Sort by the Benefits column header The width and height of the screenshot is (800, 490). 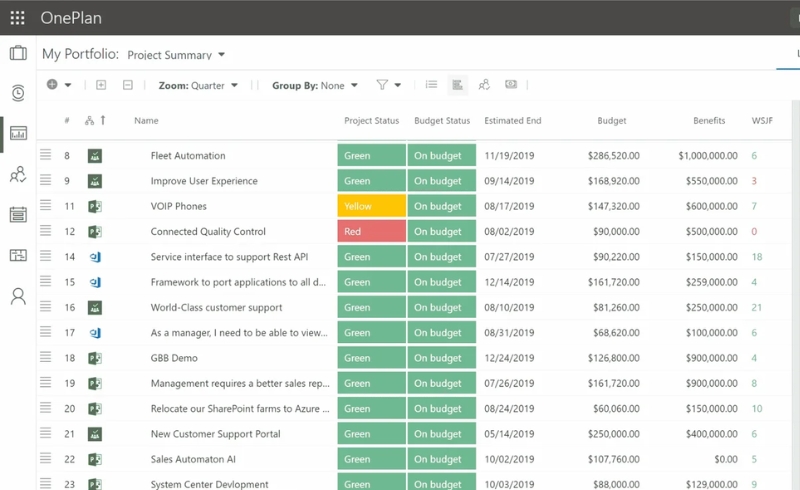tap(709, 120)
